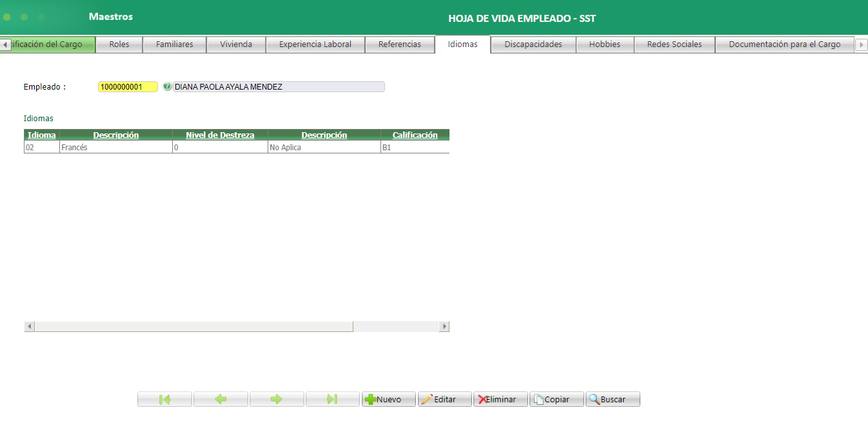Go to the last record navigation button
The width and height of the screenshot is (868, 421).
333,399
